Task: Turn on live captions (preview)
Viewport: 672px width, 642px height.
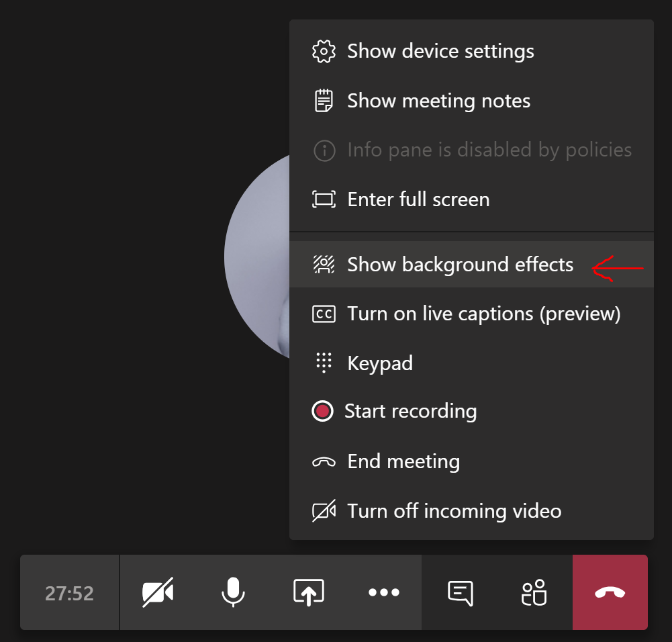Action: [x=471, y=314]
